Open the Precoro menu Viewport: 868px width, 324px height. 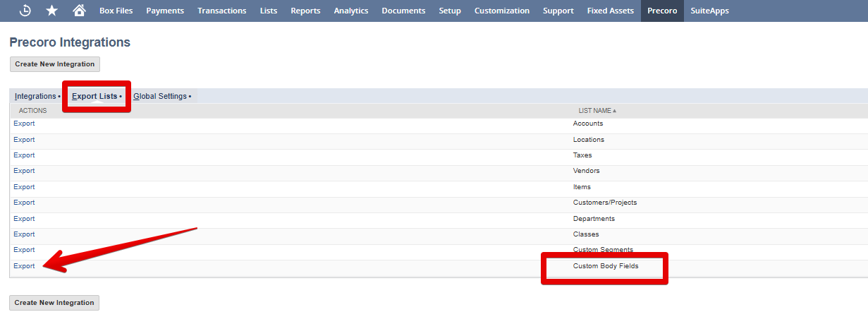(x=662, y=11)
